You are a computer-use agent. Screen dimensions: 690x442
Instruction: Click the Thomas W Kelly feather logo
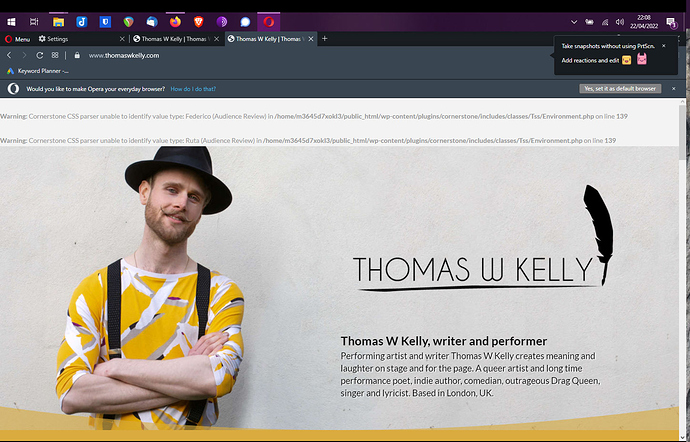tap(483, 239)
